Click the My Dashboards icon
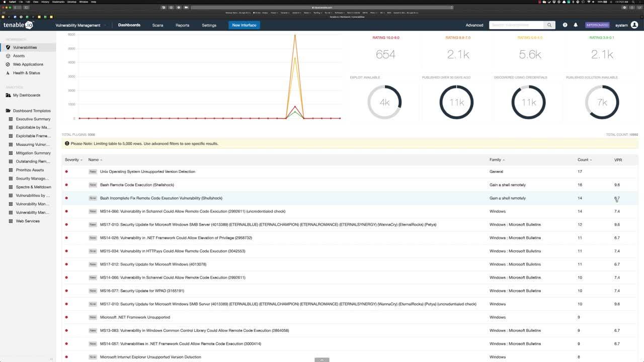This screenshot has width=644, height=362. [8, 95]
